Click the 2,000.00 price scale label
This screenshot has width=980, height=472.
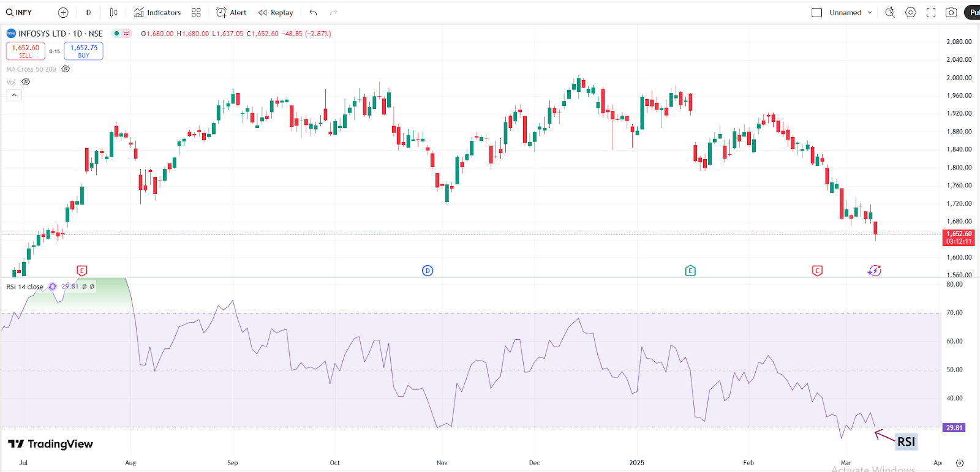click(959, 78)
